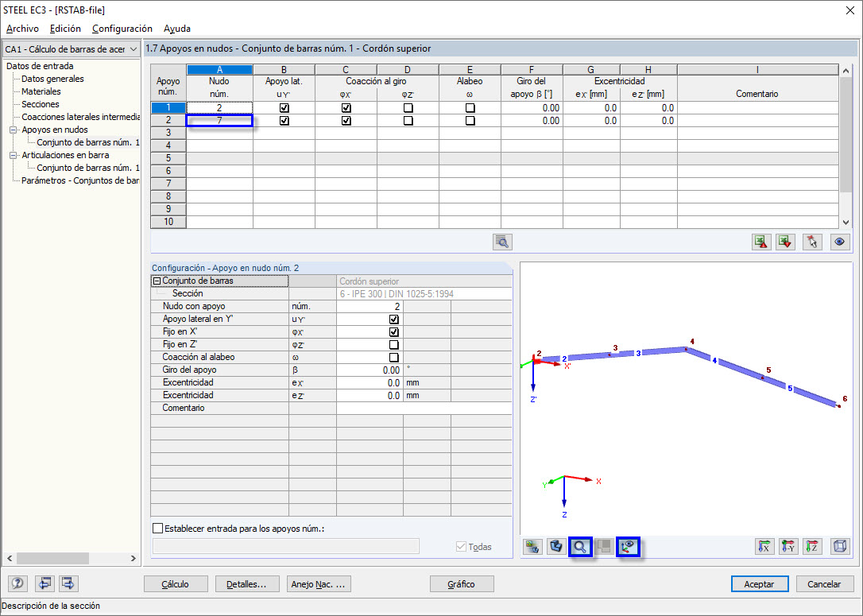
Task: Toggle 'Apoyo lateral en Y'' checkbox in configuration
Action: pyautogui.click(x=393, y=320)
